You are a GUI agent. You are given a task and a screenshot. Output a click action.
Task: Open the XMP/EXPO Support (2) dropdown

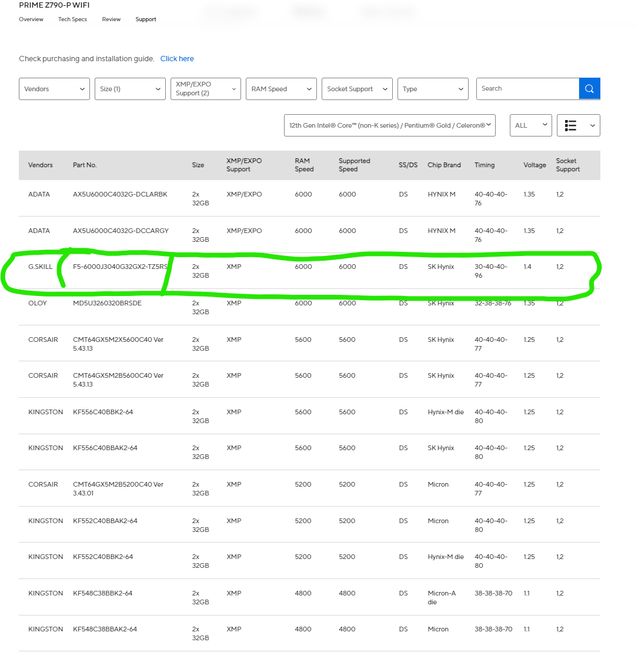click(x=206, y=89)
